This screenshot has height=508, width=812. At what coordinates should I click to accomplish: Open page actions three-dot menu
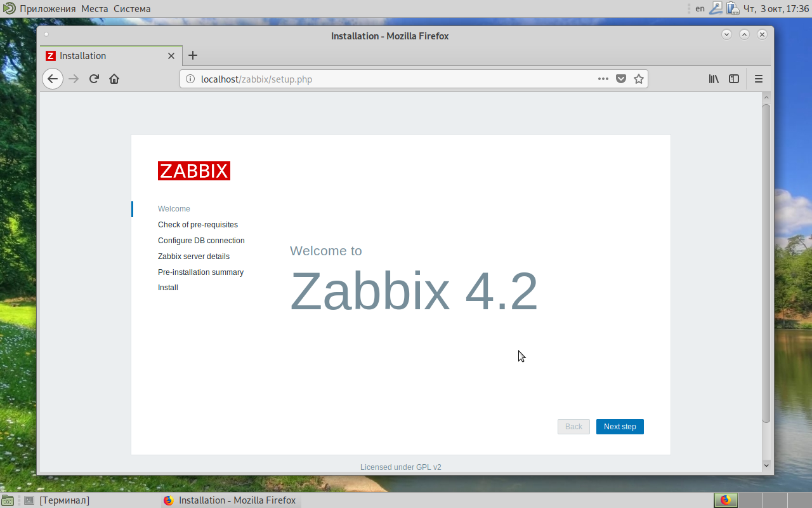click(603, 79)
